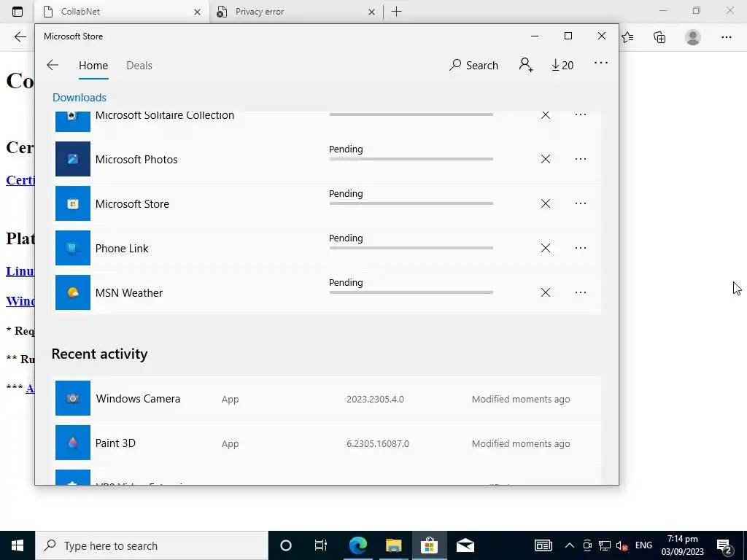Open more options for MSN Weather

(580, 292)
